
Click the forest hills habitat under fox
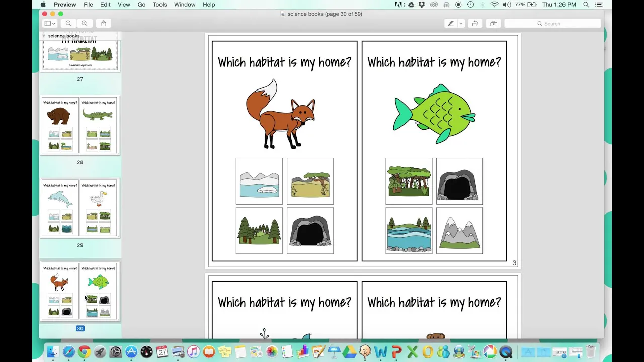(x=259, y=231)
